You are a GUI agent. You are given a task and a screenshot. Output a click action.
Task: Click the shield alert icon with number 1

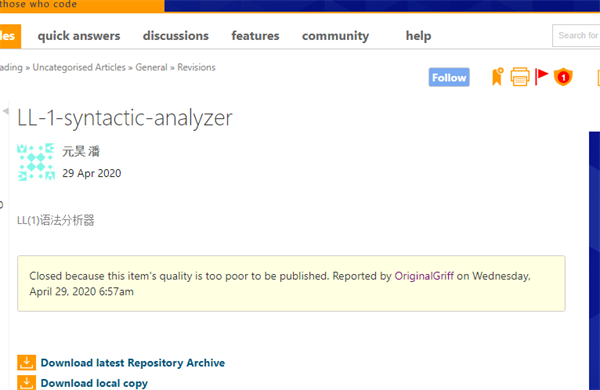(563, 77)
